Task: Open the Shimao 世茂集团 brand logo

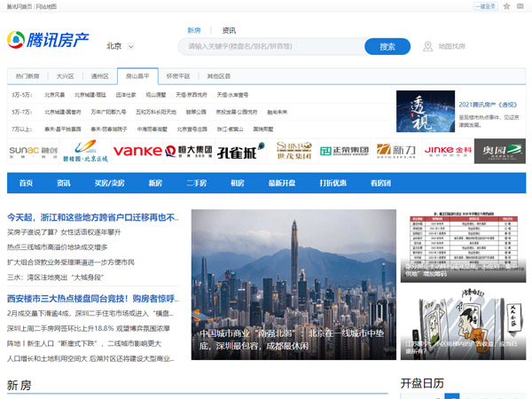Action: click(293, 151)
